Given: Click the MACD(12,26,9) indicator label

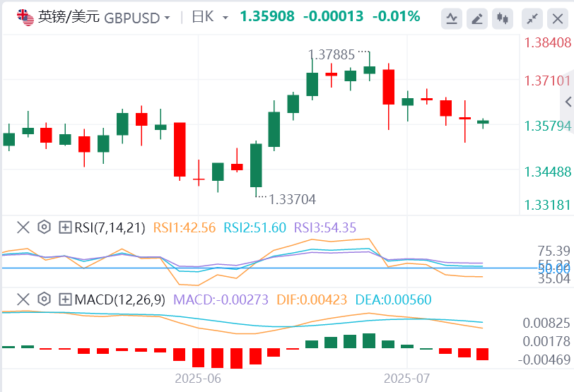Looking at the screenshot, I should tap(119, 299).
